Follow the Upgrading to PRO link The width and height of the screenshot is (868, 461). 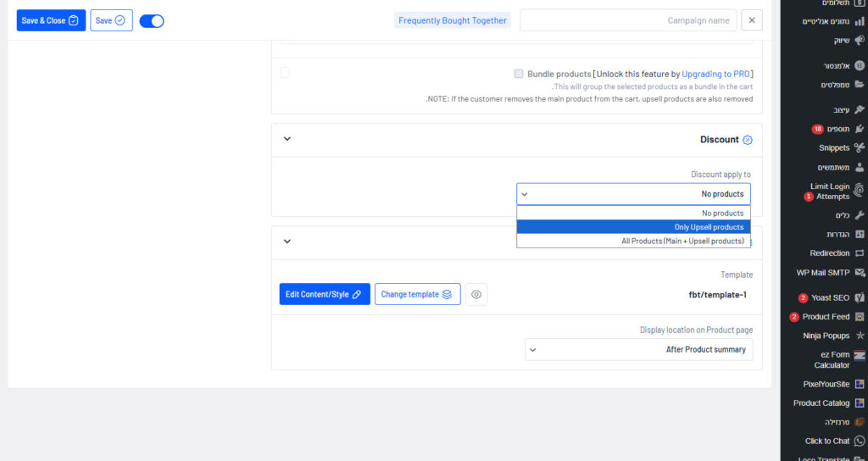(715, 74)
